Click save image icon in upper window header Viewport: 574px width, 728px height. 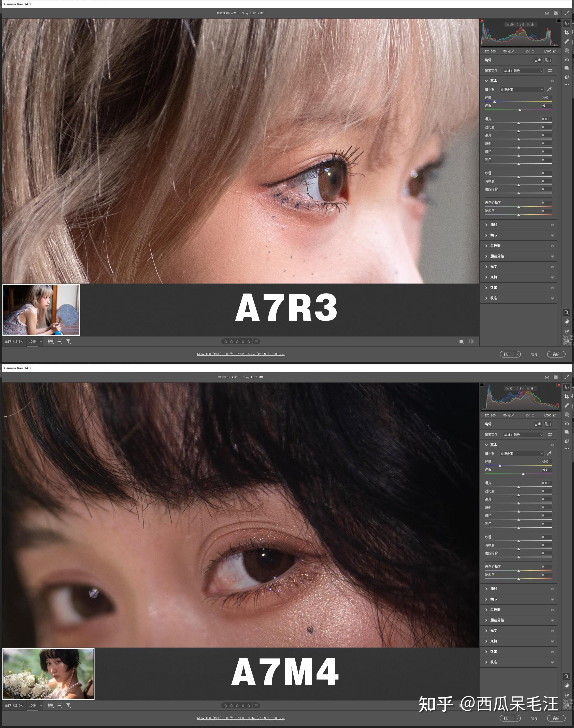coord(547,13)
